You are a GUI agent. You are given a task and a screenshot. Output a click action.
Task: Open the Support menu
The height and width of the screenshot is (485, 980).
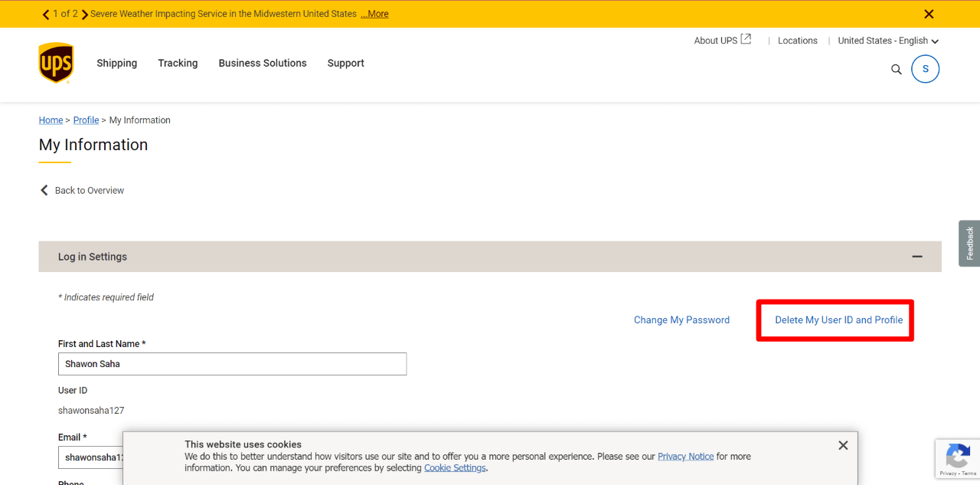click(346, 63)
